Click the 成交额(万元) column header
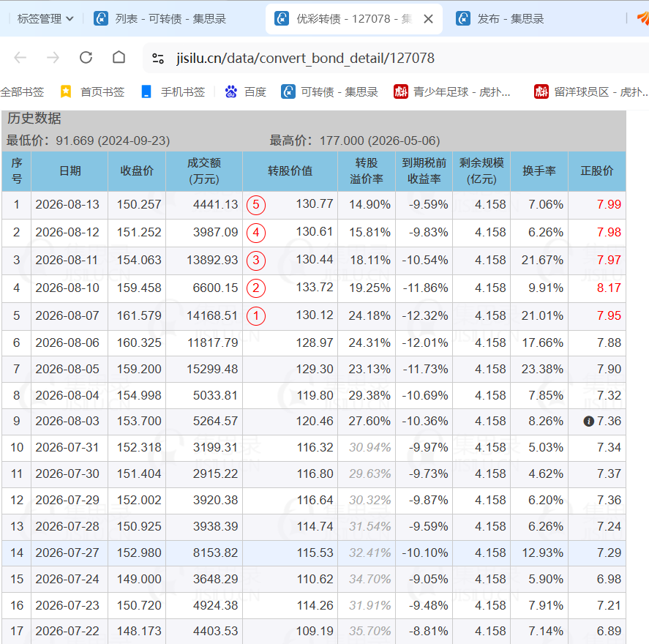 204,171
